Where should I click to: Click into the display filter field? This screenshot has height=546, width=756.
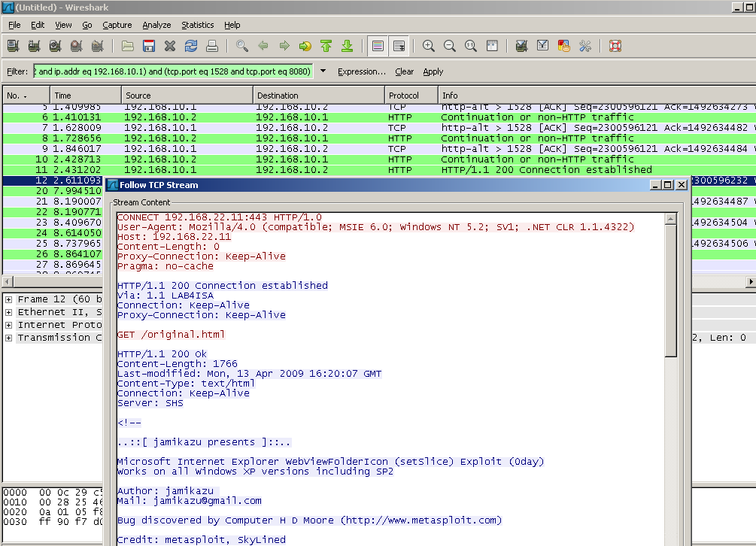click(x=173, y=71)
